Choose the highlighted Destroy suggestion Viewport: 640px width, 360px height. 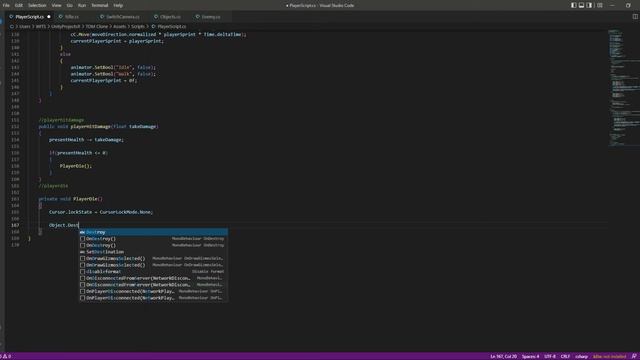153,232
